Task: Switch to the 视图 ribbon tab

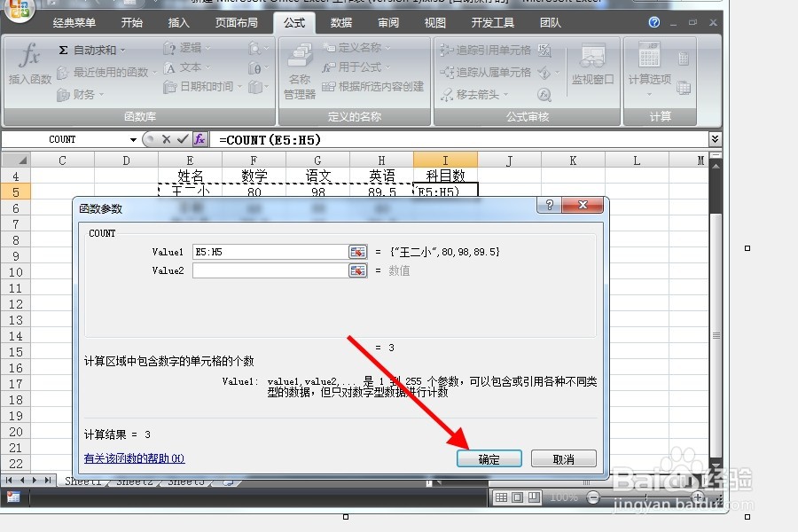Action: click(434, 23)
